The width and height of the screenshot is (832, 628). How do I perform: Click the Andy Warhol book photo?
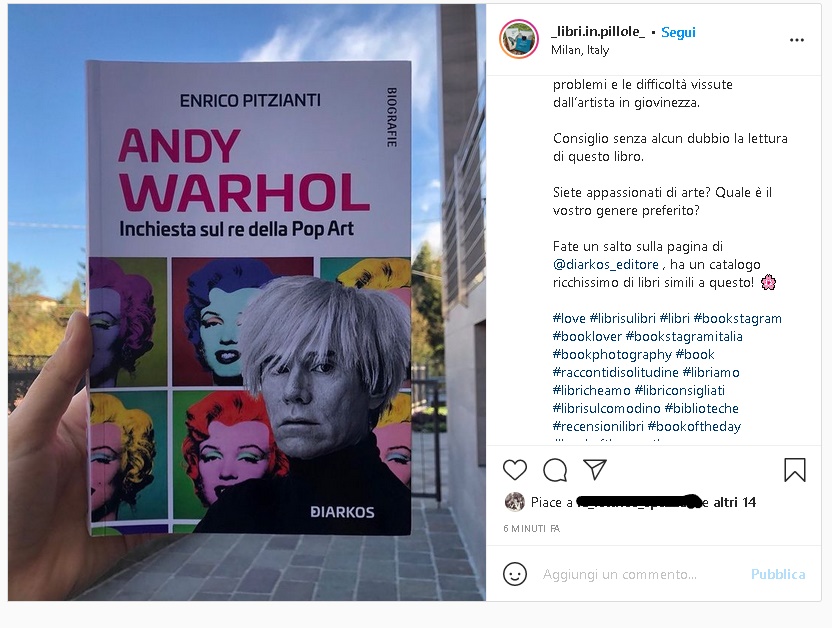point(247,302)
